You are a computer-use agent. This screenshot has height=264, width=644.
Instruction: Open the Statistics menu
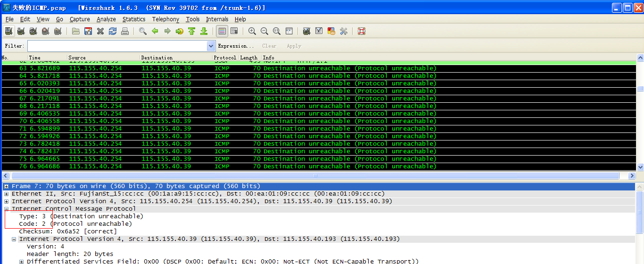click(134, 19)
